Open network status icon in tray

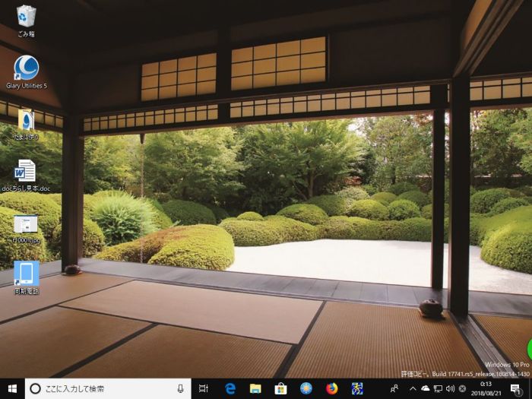point(438,388)
